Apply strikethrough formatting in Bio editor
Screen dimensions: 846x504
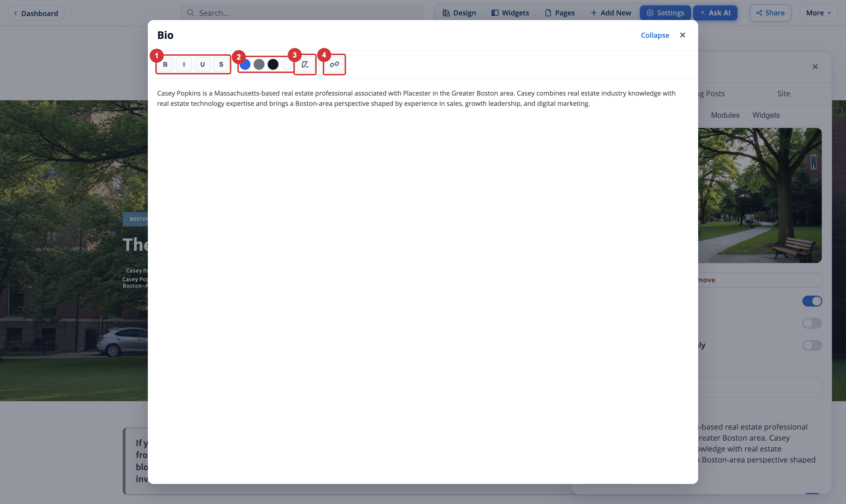pos(221,65)
